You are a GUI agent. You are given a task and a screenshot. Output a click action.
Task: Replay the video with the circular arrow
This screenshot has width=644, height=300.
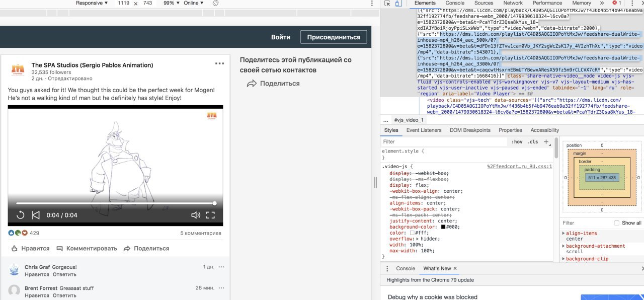pos(21,215)
